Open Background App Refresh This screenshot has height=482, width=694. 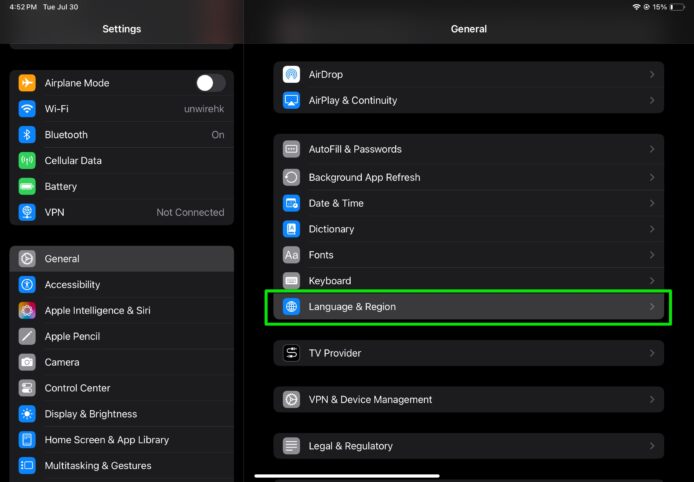[364, 177]
